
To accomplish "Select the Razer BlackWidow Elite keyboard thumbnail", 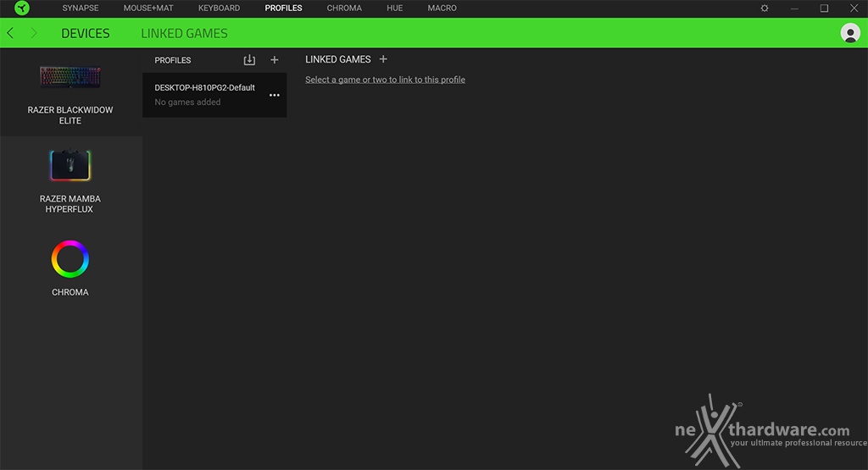I will pyautogui.click(x=70, y=77).
